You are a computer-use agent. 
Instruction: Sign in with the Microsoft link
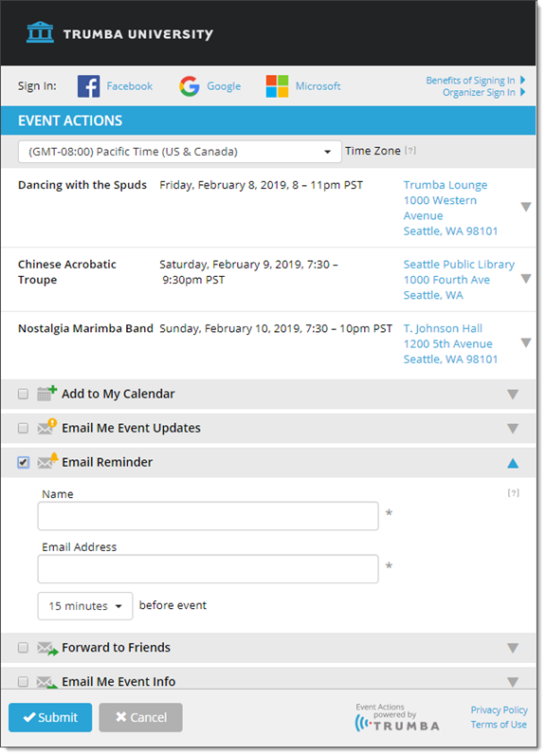click(x=318, y=86)
